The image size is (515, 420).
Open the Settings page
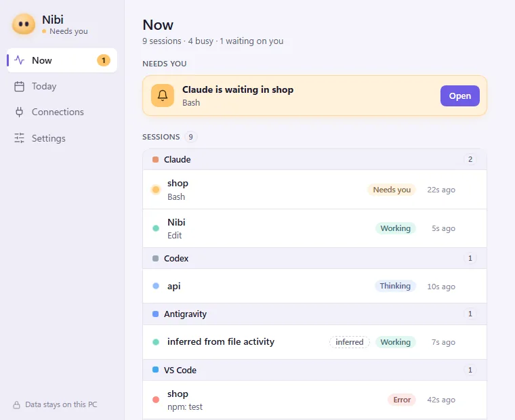[x=62, y=138]
